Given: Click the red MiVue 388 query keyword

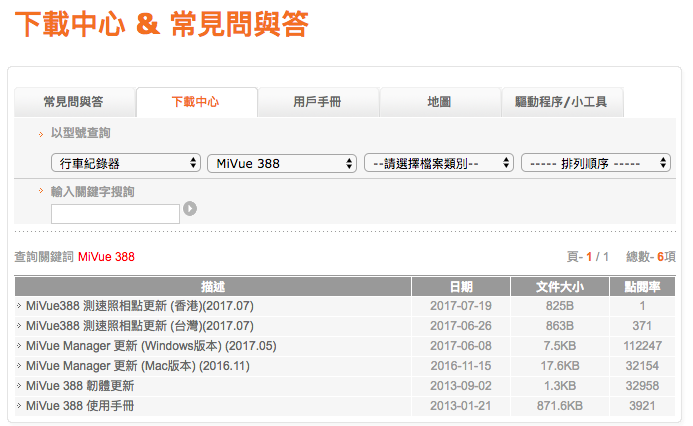Looking at the screenshot, I should [106, 257].
